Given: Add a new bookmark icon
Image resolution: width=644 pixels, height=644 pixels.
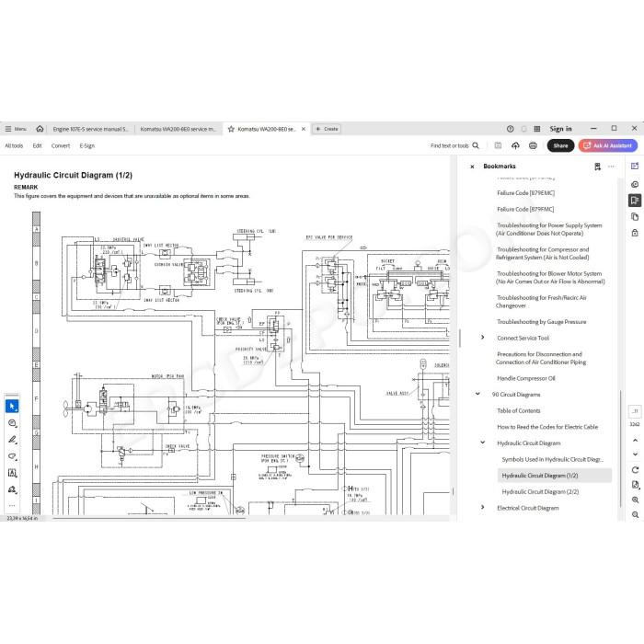Looking at the screenshot, I should (x=598, y=167).
